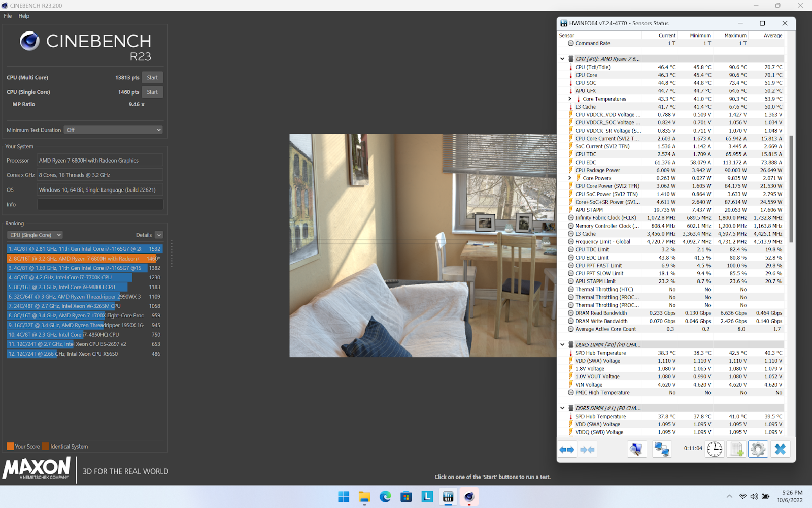Select the Infinity Fabric Clock (FCLK) row

[671, 218]
